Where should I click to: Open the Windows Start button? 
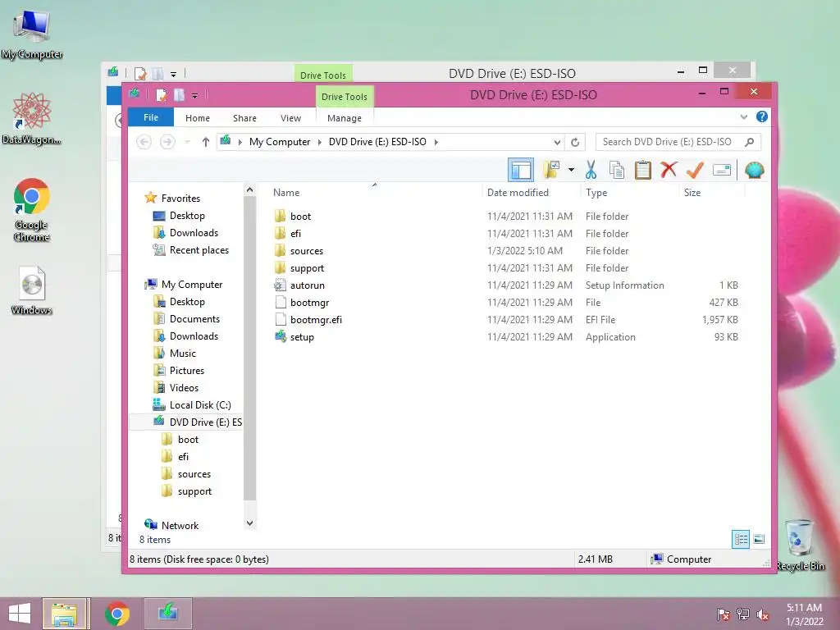coord(20,614)
